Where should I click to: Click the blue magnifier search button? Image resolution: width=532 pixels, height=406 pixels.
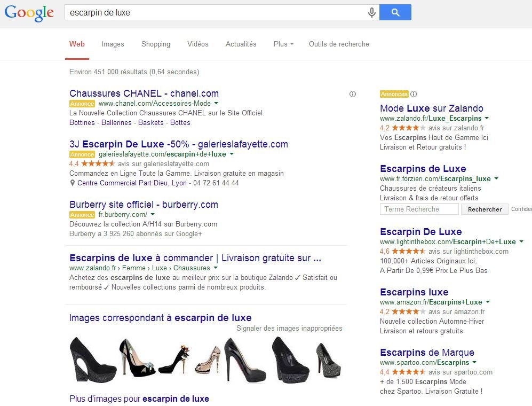coord(395,12)
